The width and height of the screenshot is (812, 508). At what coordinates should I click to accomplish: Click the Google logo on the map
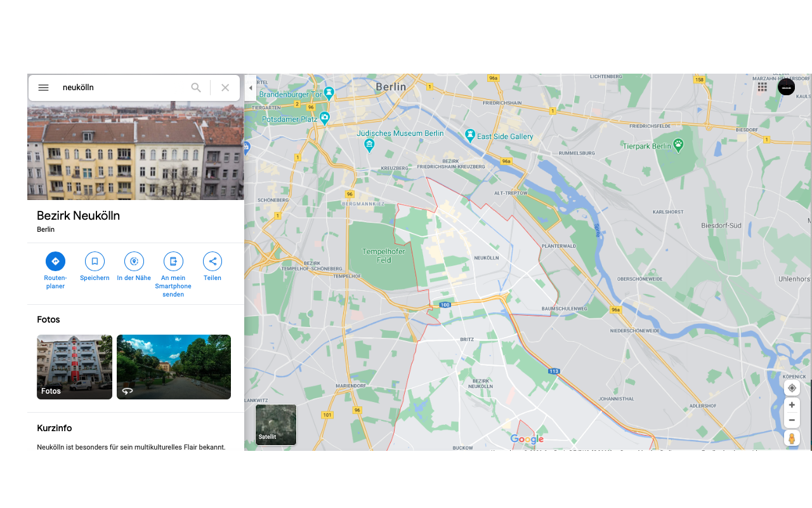[527, 439]
